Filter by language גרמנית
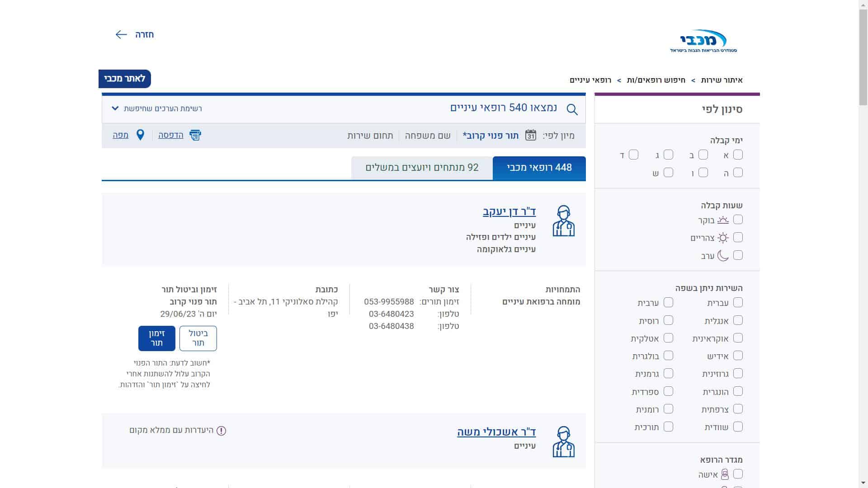Viewport: 868px width, 488px height. (x=668, y=373)
